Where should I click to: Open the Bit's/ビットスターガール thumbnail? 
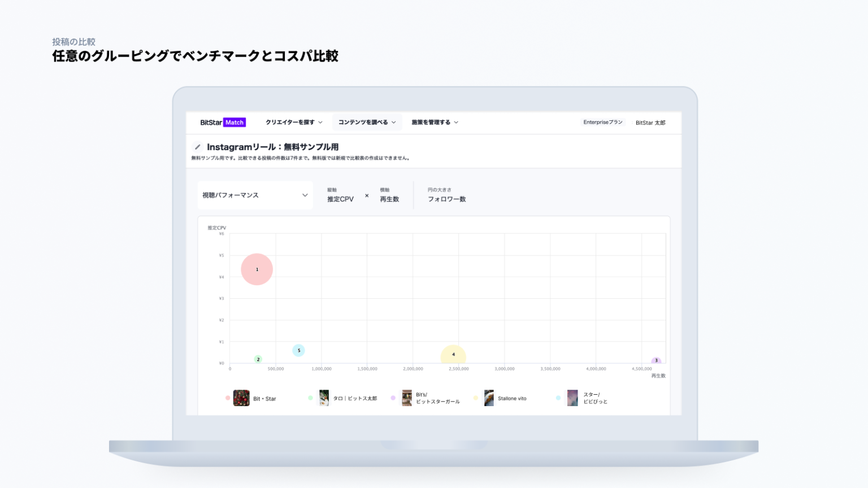[407, 398]
